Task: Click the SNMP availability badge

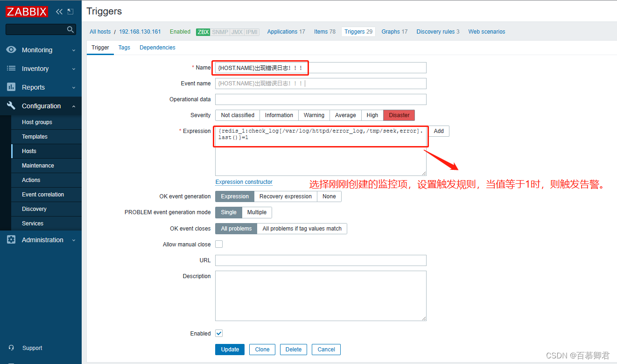Action: click(220, 32)
